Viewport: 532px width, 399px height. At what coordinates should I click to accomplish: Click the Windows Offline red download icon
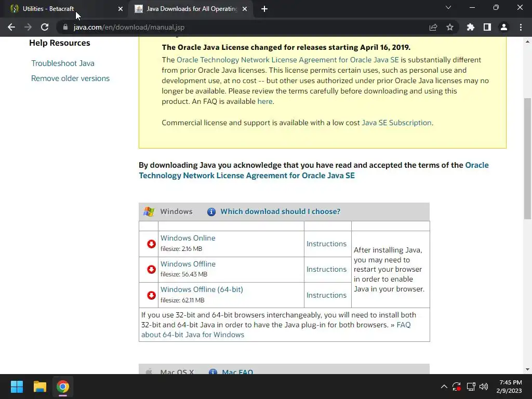(x=151, y=269)
